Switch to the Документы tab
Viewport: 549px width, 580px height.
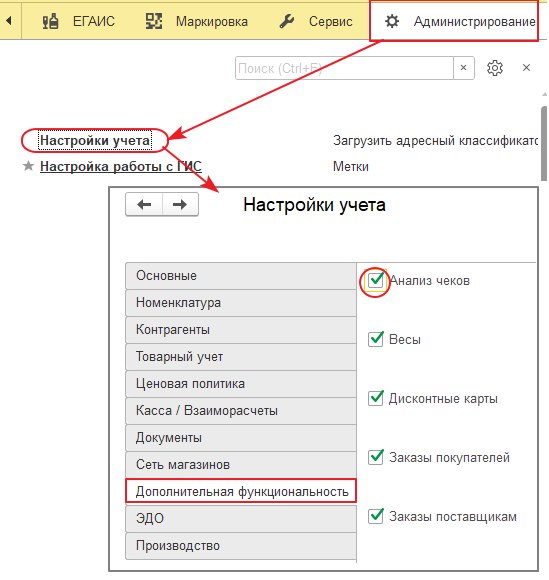tap(241, 438)
